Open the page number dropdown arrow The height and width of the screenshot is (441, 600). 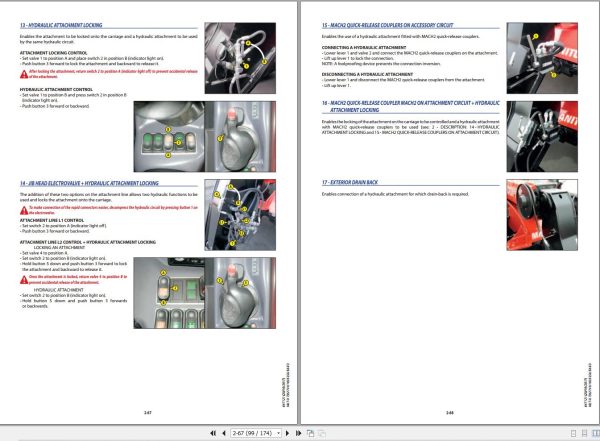(278, 433)
